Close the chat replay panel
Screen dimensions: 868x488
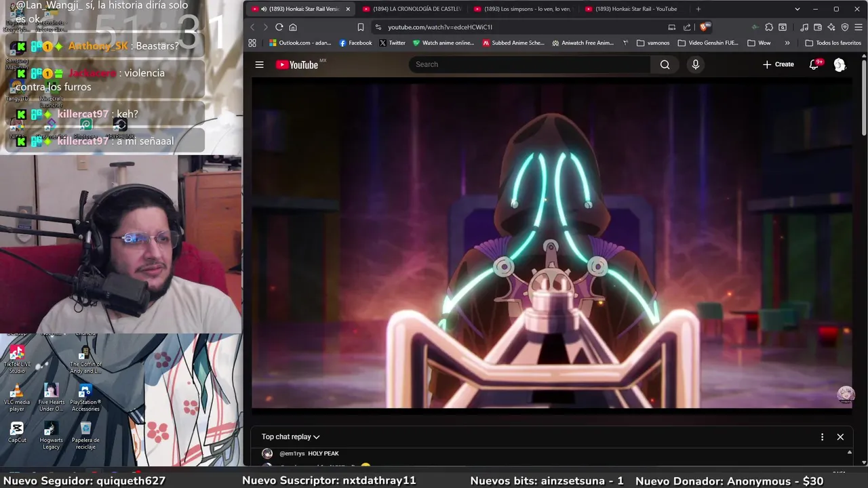(x=840, y=437)
